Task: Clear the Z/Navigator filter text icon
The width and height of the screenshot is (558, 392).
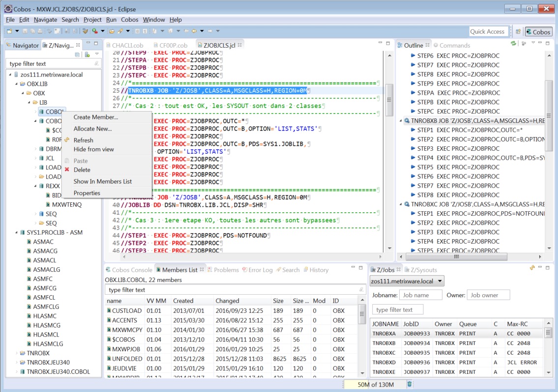Action: [x=96, y=63]
